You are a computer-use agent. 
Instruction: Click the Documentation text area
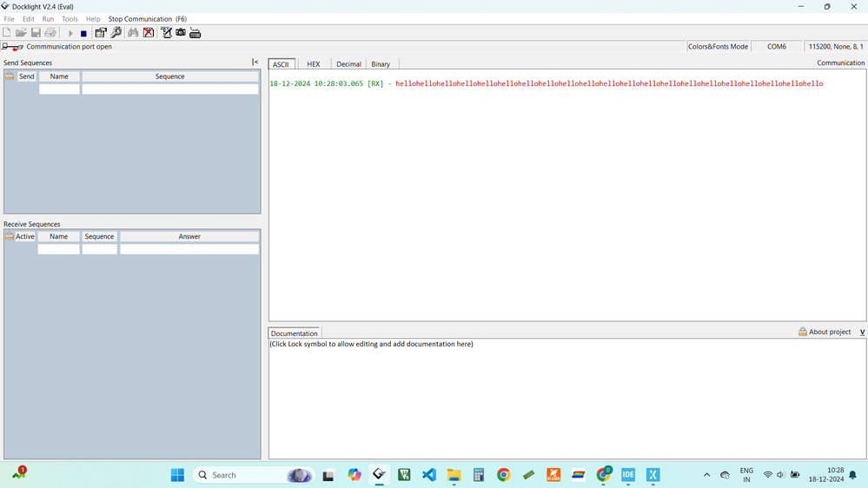[567, 399]
